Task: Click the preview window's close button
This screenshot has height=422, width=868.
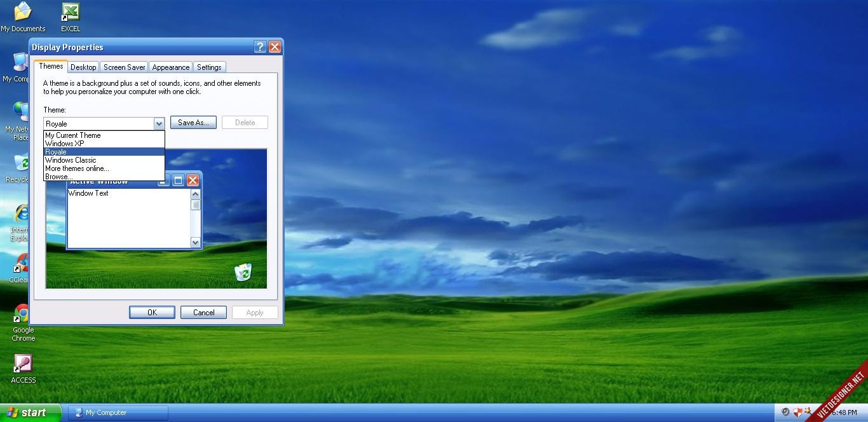Action: pos(193,180)
